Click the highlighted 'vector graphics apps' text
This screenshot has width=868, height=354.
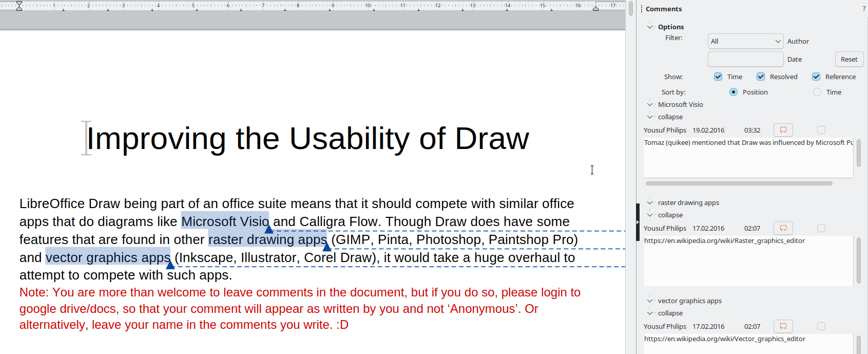[108, 257]
